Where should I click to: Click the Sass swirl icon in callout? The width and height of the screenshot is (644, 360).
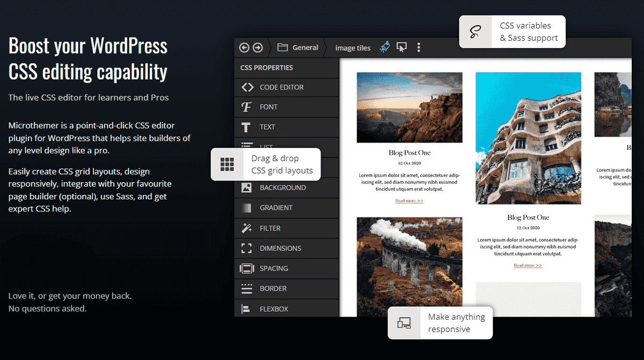coord(475,32)
